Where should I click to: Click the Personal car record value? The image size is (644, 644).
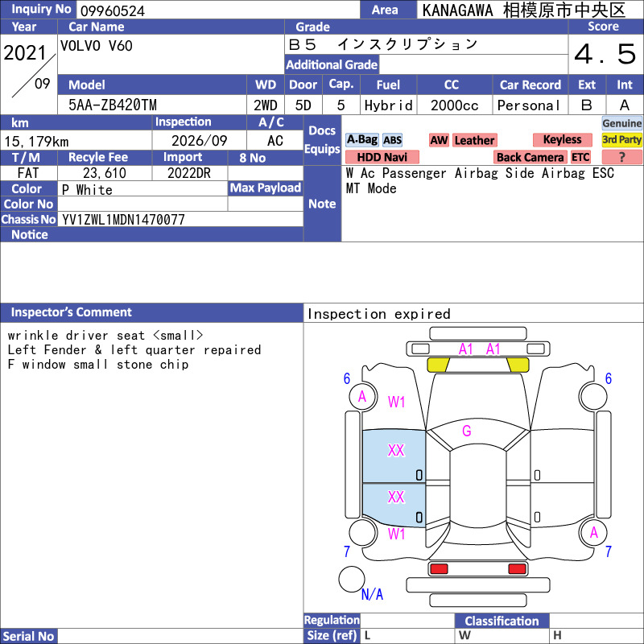point(529,105)
